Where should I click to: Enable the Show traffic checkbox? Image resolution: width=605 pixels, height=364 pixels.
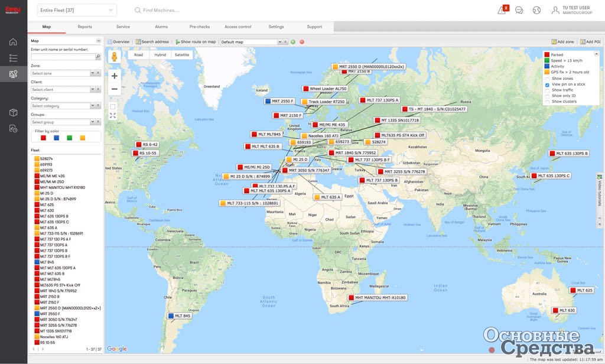pos(547,90)
